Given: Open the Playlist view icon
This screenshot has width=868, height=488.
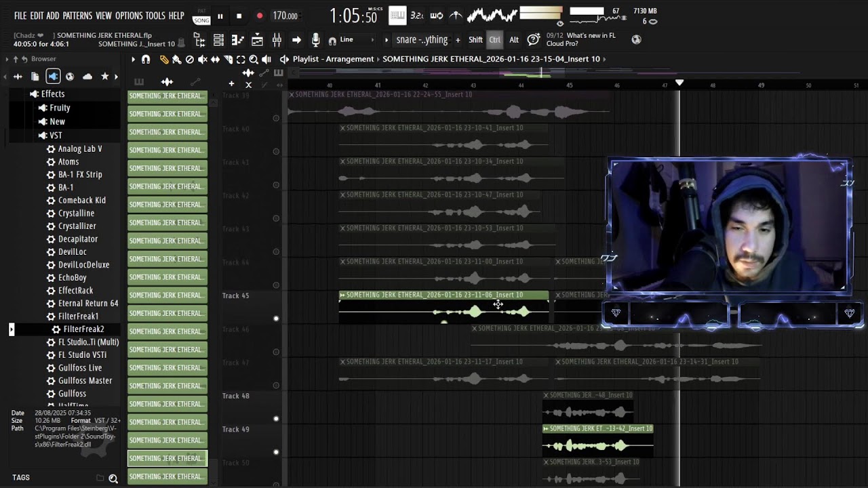Looking at the screenshot, I should point(199,40).
